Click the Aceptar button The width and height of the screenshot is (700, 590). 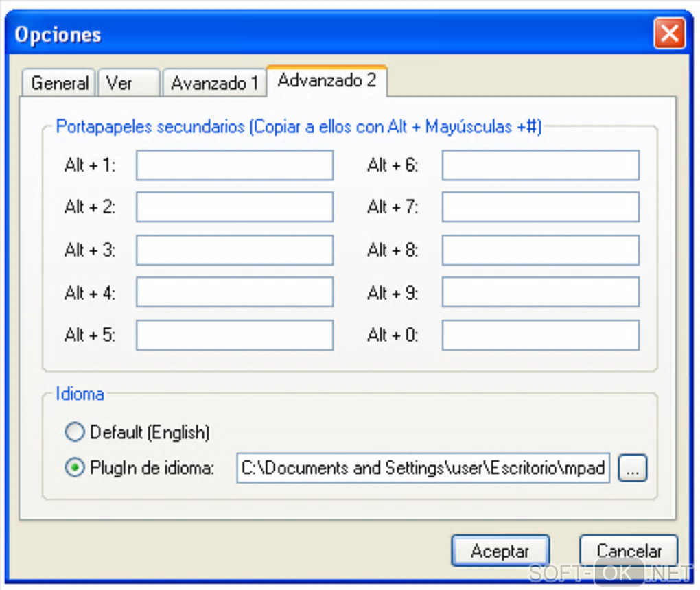(500, 551)
